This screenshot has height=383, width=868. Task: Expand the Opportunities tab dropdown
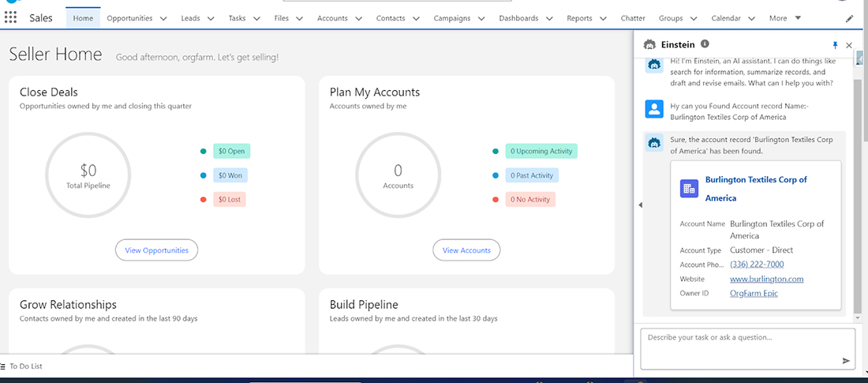(163, 18)
